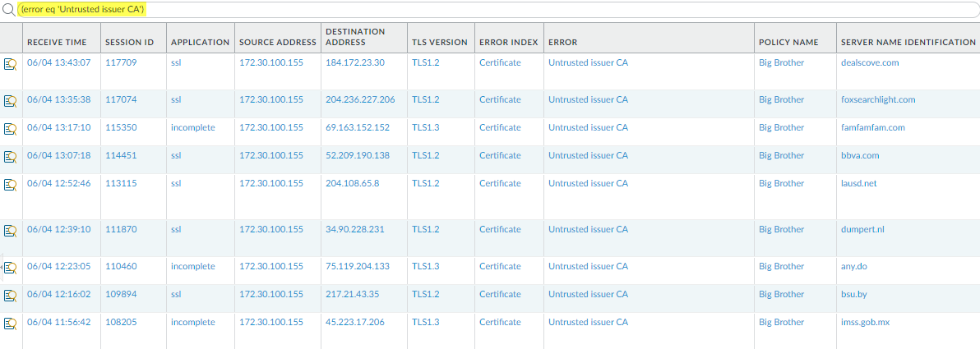Click destination address 204.236.227.206
The height and width of the screenshot is (349, 980).
pos(360,99)
